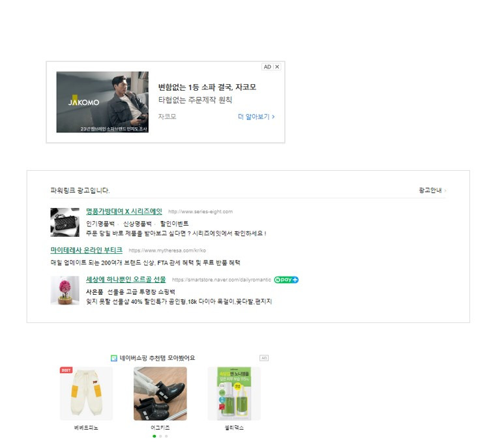
Task: Open the 광고안내 link
Action: pyautogui.click(x=432, y=190)
